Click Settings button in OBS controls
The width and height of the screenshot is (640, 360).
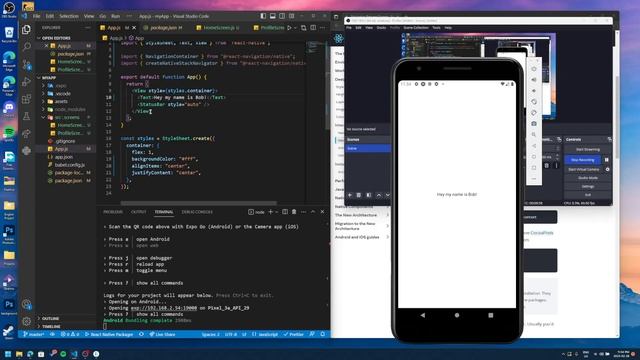588,187
